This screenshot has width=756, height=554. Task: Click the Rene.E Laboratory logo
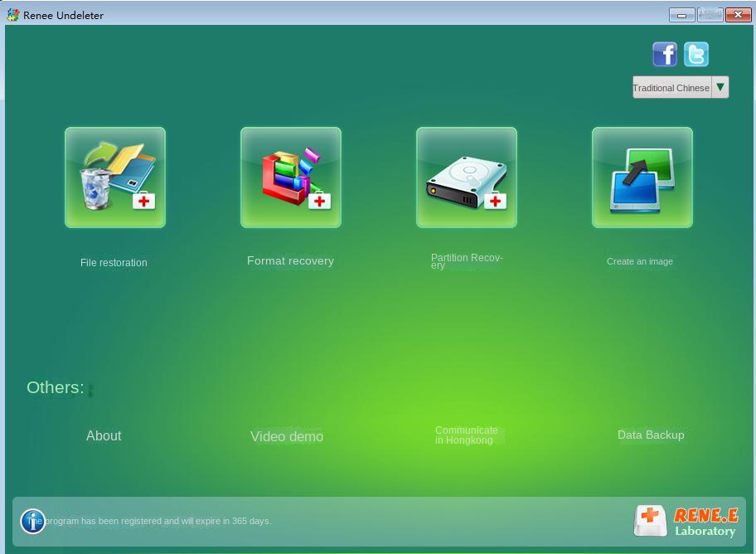coord(686,521)
